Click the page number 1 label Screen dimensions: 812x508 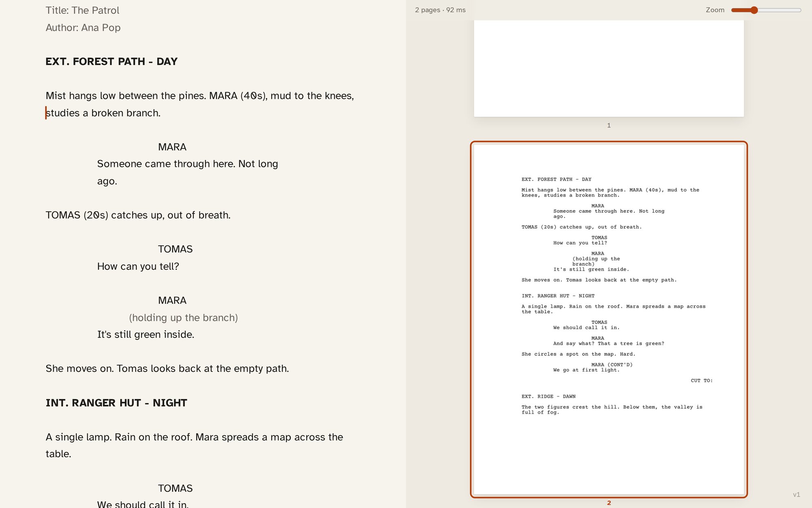tap(609, 125)
